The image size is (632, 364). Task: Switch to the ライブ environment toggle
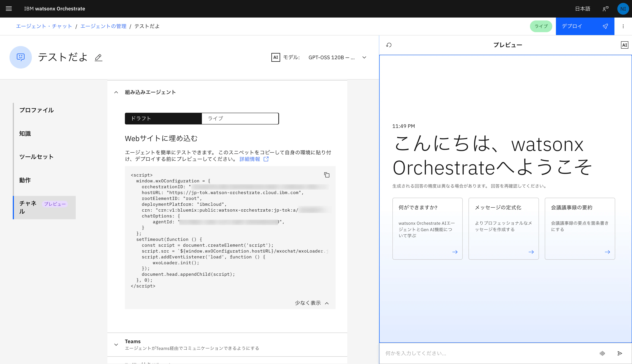[x=240, y=118]
